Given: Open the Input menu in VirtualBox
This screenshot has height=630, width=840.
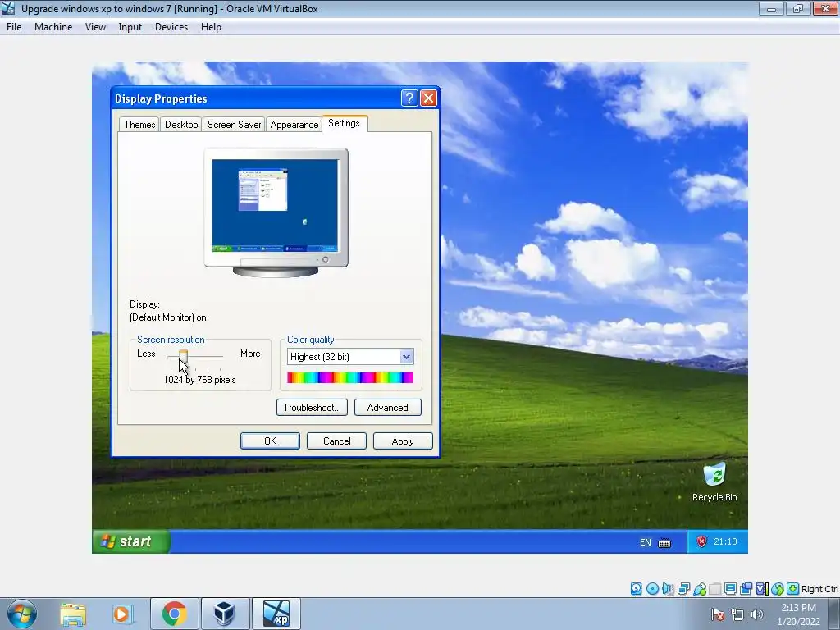Looking at the screenshot, I should tap(130, 27).
